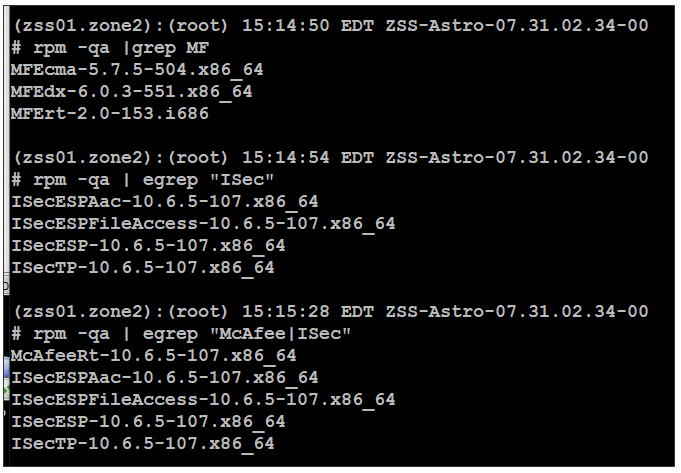Viewport: 681px width, 473px height.
Task: Click ZSS-Astro version string on the 15:15:28 prompt
Action: 517,311
